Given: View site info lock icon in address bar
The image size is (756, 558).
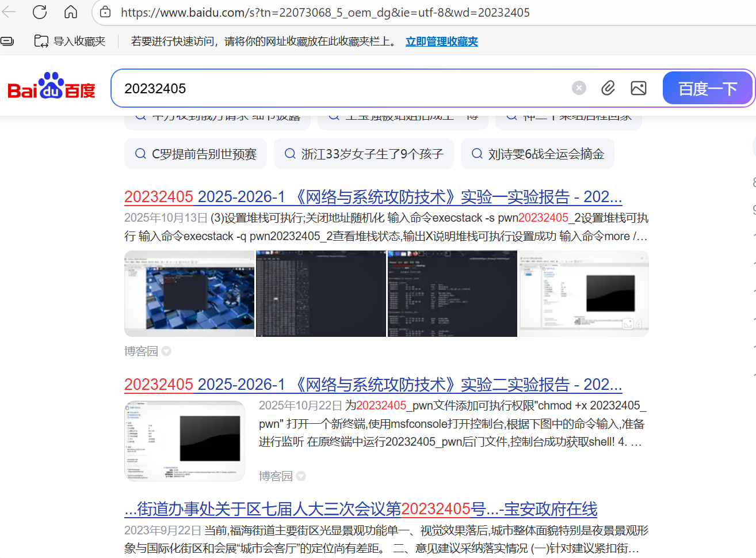Looking at the screenshot, I should tap(105, 12).
